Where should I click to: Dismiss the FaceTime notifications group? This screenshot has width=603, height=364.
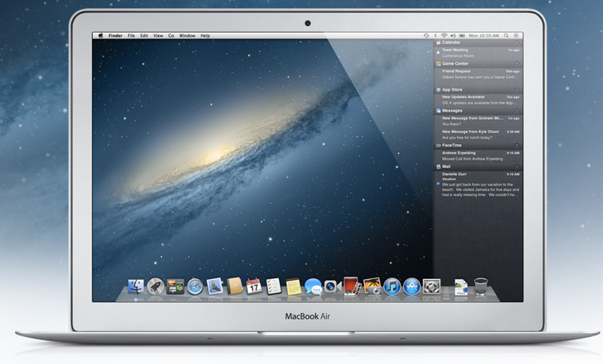click(x=517, y=146)
